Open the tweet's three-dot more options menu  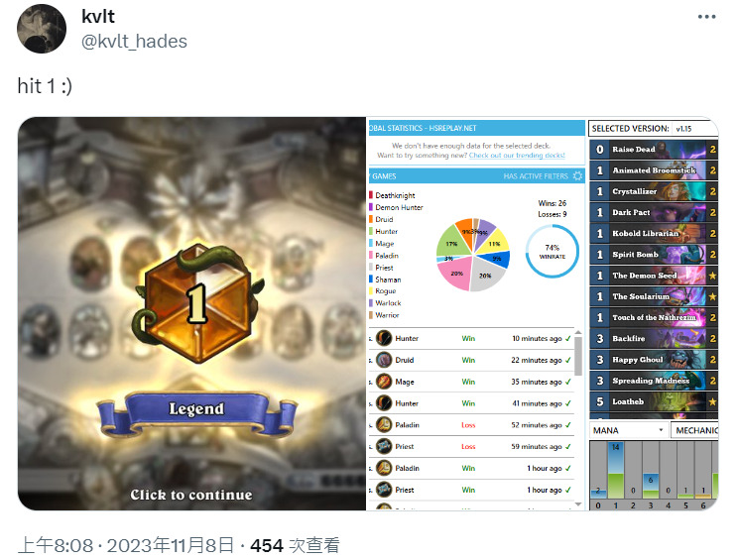pyautogui.click(x=706, y=17)
